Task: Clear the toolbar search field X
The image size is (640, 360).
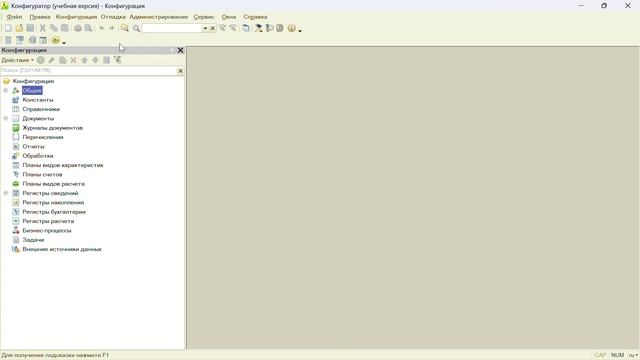Action: click(212, 29)
